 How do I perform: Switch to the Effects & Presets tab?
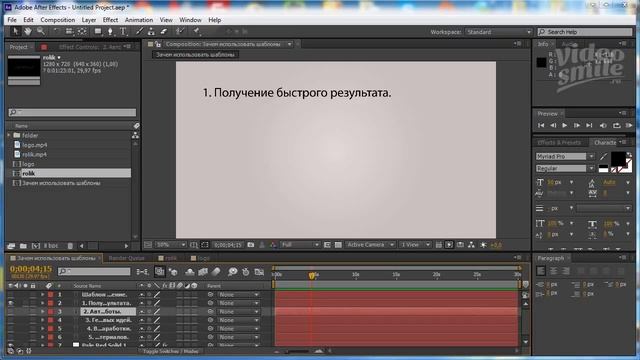[559, 142]
